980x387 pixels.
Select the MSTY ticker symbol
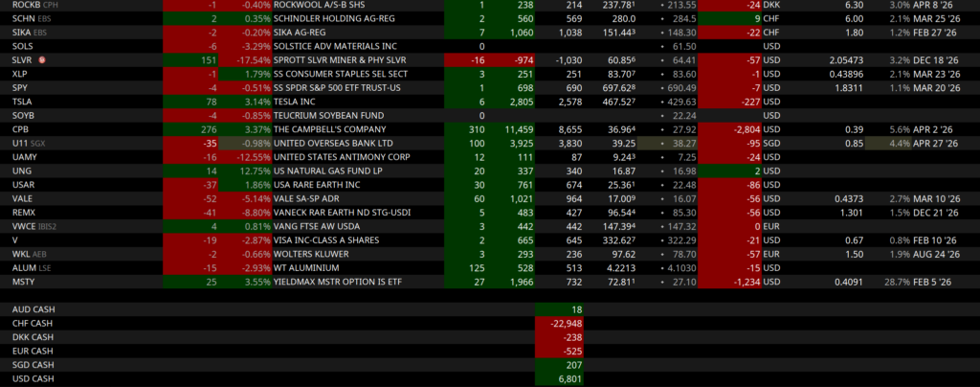coord(24,282)
